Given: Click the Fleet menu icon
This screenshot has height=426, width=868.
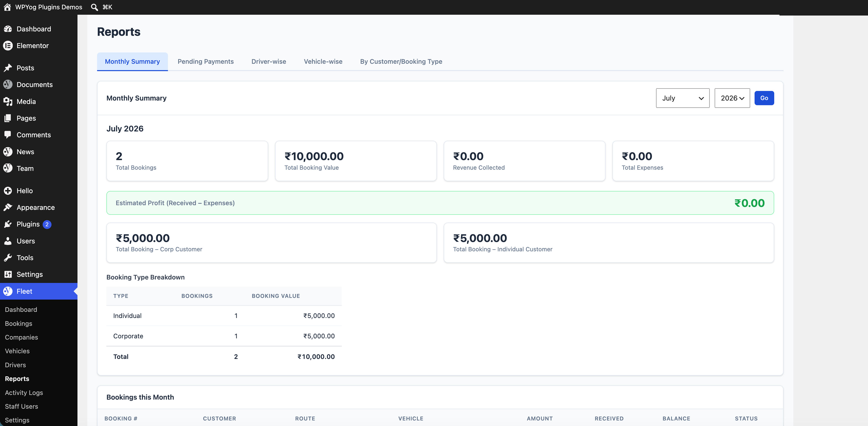Looking at the screenshot, I should (8, 291).
